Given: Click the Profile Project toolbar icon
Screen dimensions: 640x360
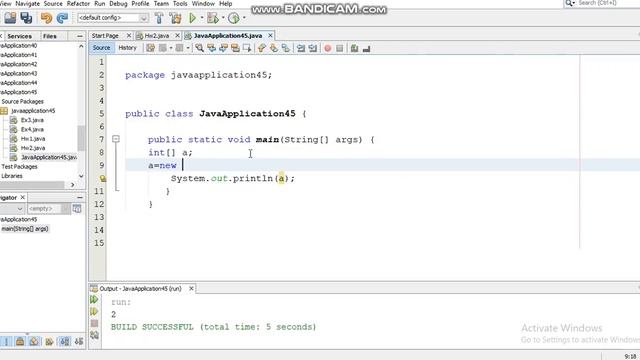Looking at the screenshot, I should click(233, 18).
